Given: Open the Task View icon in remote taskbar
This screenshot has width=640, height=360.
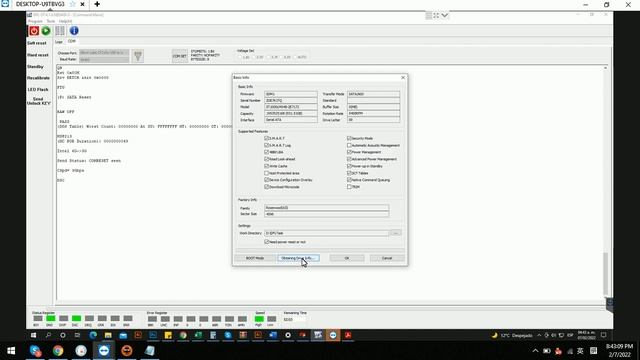Looking at the screenshot, I should [x=77, y=335].
